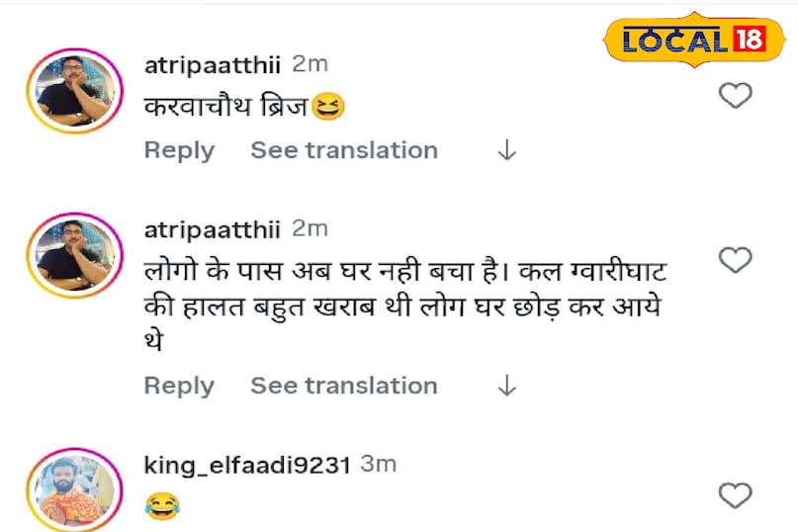See translation of "करवाचौथ ब्रिज" comment
798x532 pixels.
343,150
